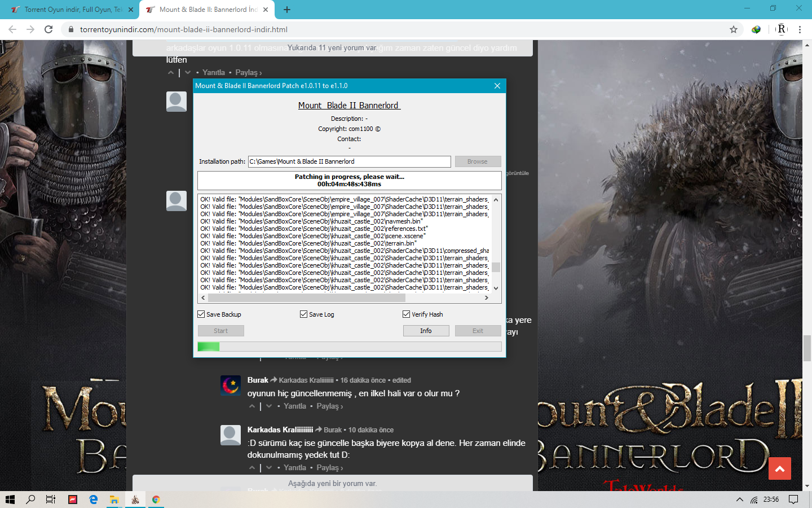Click the '16 dakika önce' timestamp
The height and width of the screenshot is (508, 812).
tap(363, 380)
